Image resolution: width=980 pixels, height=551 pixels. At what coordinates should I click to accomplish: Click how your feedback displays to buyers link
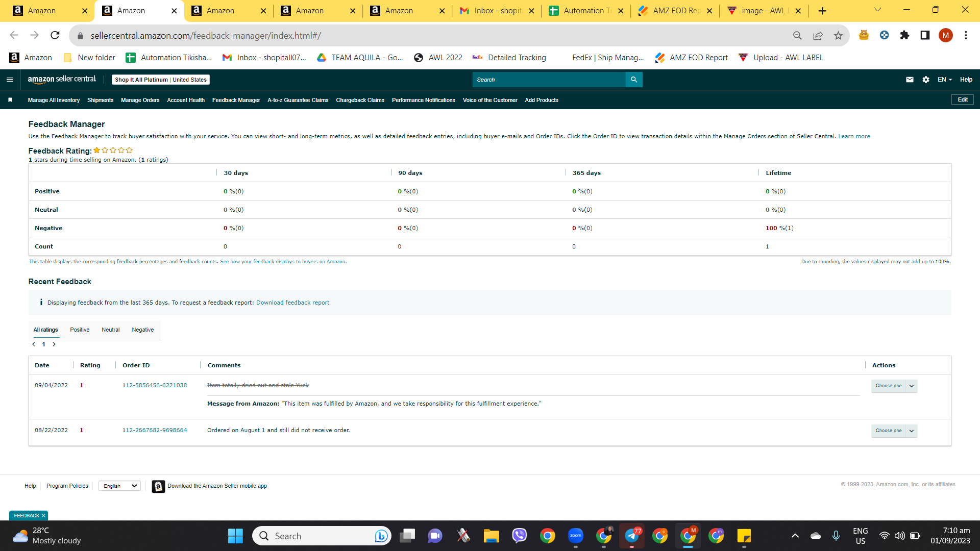tap(283, 262)
